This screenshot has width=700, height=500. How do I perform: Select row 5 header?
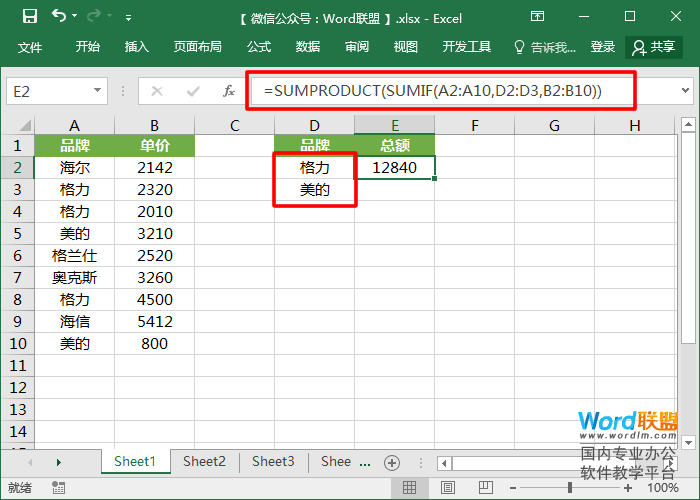pyautogui.click(x=17, y=233)
